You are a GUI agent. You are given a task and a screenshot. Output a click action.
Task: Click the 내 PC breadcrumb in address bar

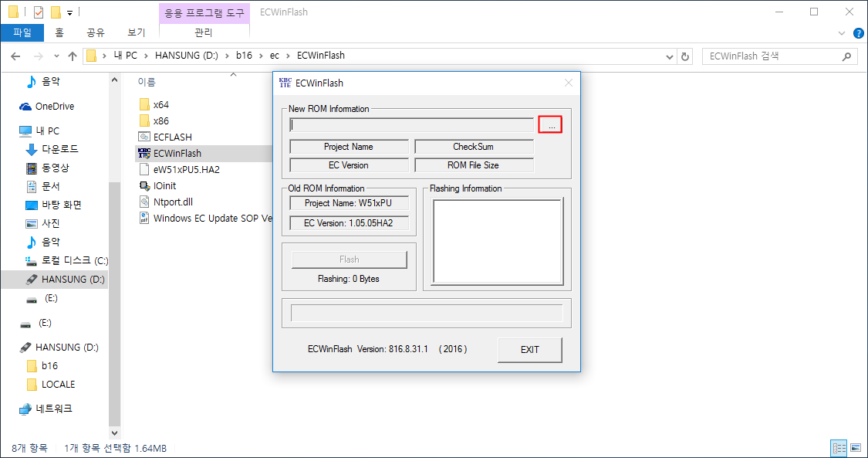(126, 56)
